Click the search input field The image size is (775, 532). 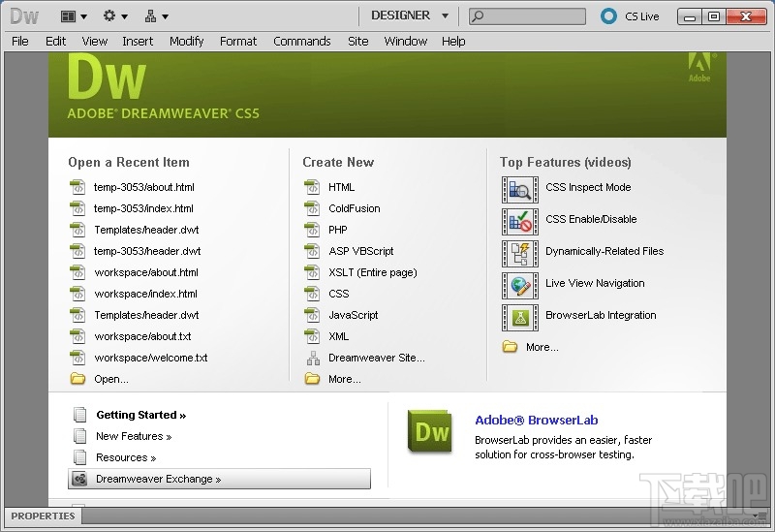527,16
